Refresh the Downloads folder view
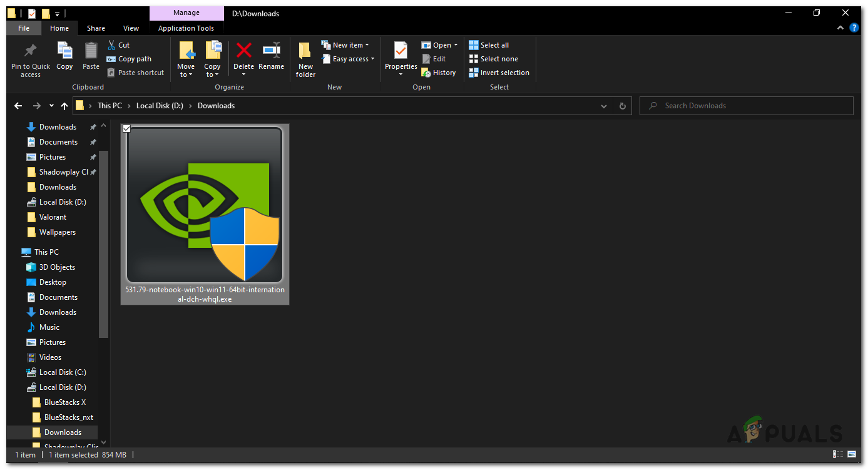Image resolution: width=868 pixels, height=470 pixels. click(x=622, y=106)
